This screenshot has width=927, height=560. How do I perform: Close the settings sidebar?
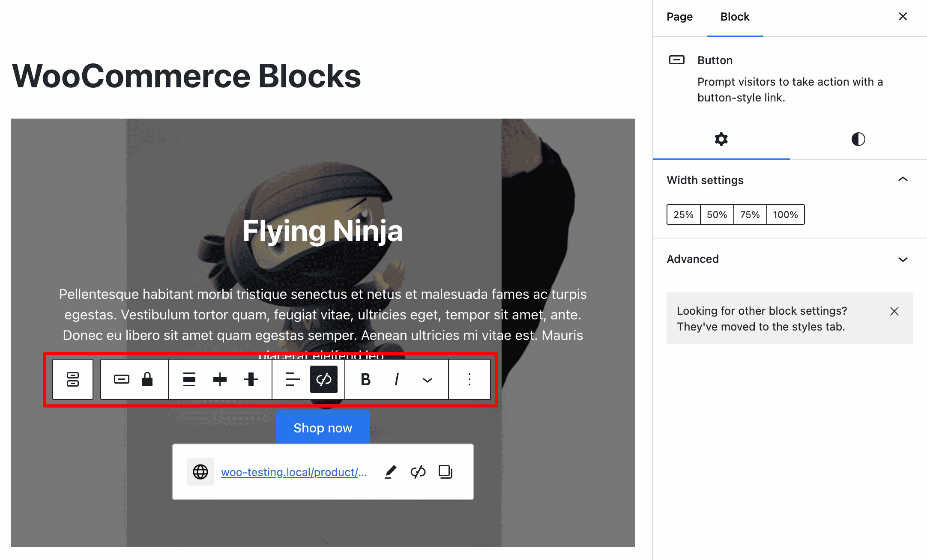pyautogui.click(x=903, y=16)
